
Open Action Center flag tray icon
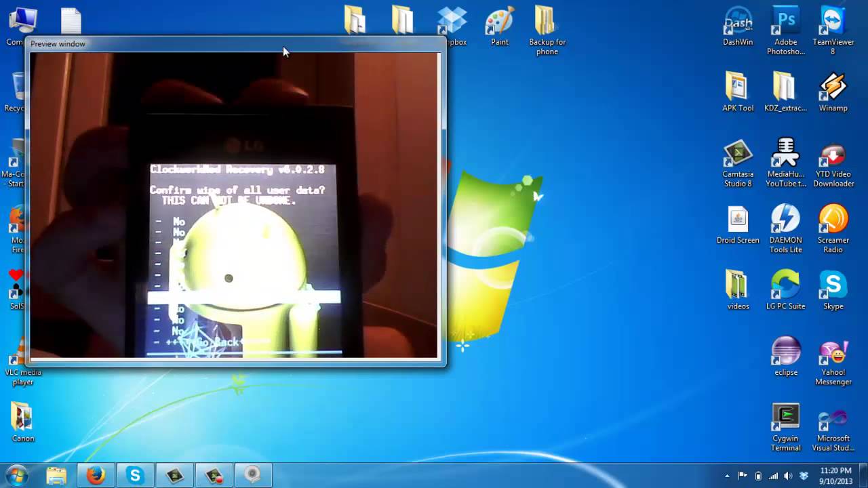tap(743, 476)
